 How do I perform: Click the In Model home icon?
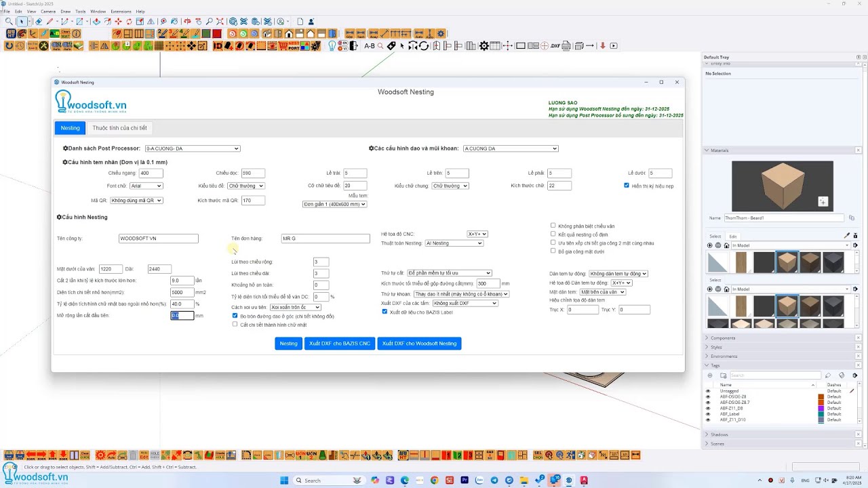tap(726, 245)
